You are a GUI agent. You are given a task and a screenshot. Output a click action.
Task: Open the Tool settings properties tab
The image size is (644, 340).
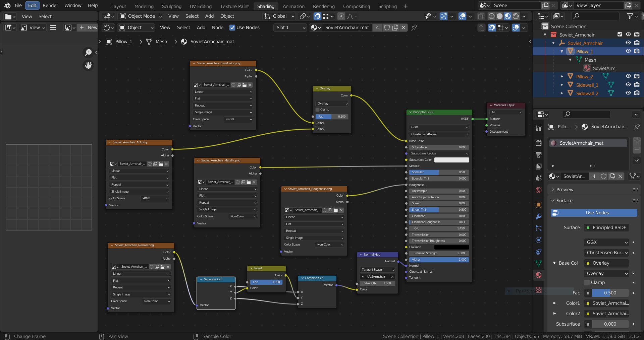538,128
